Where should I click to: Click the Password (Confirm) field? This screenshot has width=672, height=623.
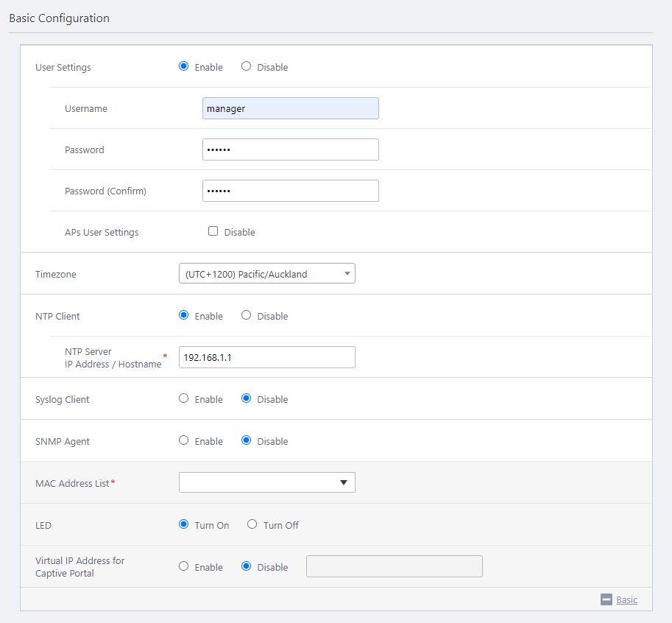(290, 191)
